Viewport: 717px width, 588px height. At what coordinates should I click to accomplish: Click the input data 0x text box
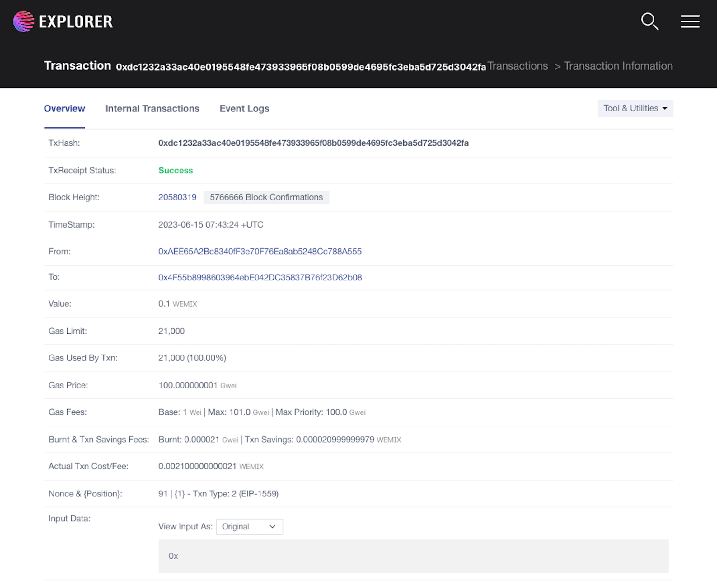click(413, 556)
